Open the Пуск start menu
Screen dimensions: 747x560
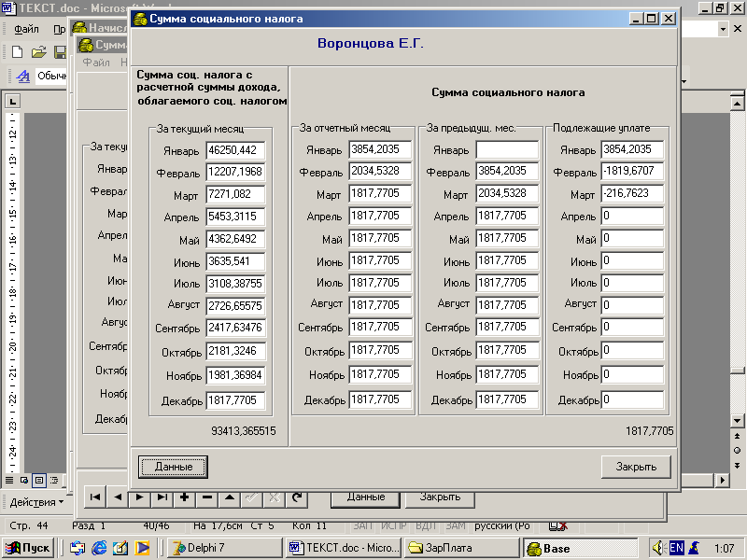point(29,549)
